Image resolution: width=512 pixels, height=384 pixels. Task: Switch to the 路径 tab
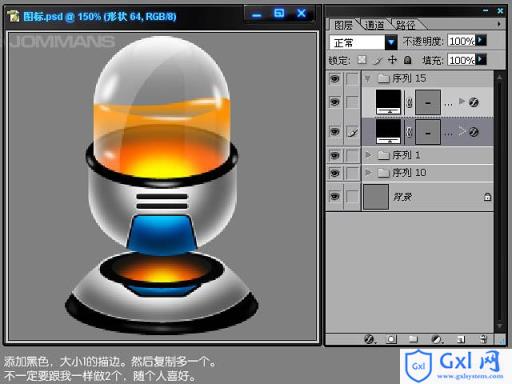click(405, 25)
